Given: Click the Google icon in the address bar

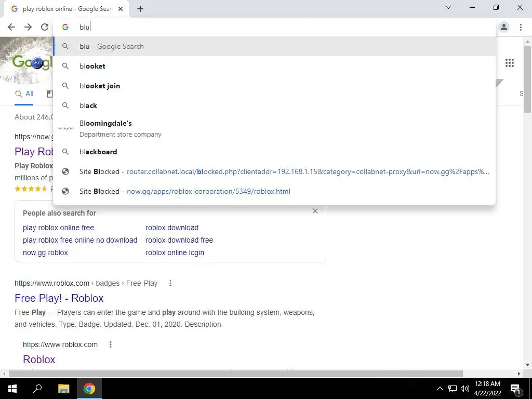Looking at the screenshot, I should pos(65,27).
